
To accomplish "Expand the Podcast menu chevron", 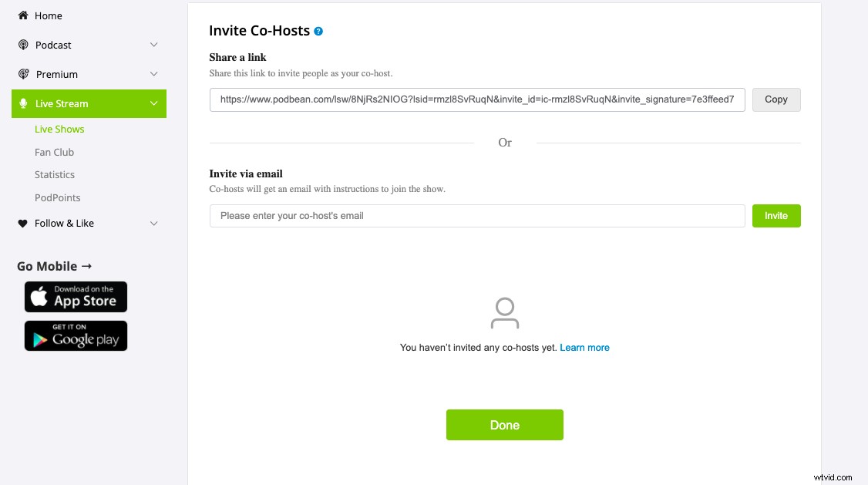I will coord(154,45).
